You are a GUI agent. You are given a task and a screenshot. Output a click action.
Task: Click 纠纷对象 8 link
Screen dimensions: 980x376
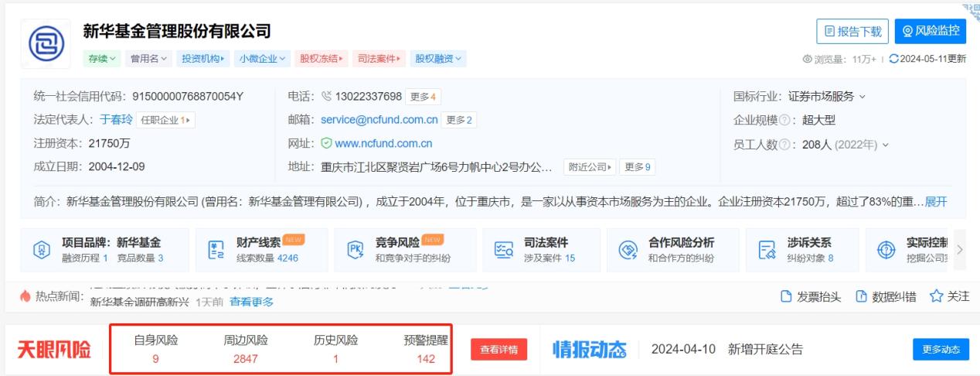click(809, 258)
